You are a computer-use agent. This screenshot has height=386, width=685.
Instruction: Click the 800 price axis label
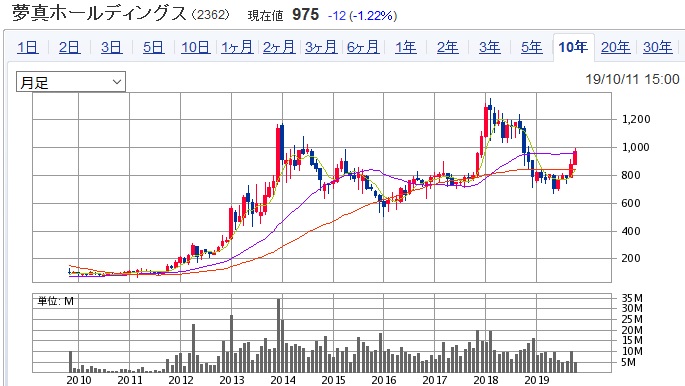[x=631, y=175]
